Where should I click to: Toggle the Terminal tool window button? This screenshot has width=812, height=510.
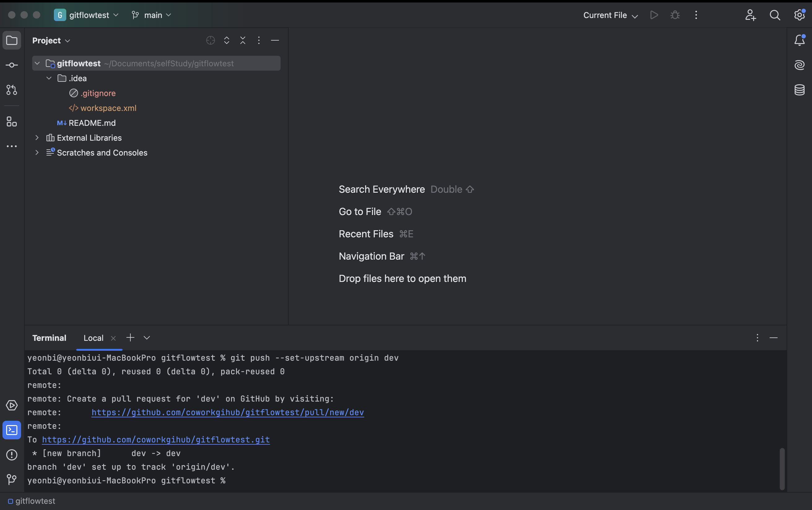(12, 430)
